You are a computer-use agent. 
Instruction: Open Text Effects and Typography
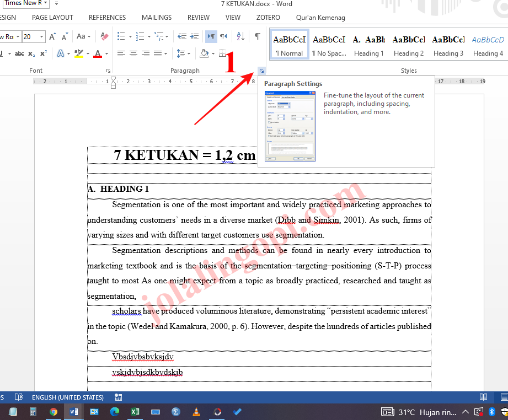61,53
